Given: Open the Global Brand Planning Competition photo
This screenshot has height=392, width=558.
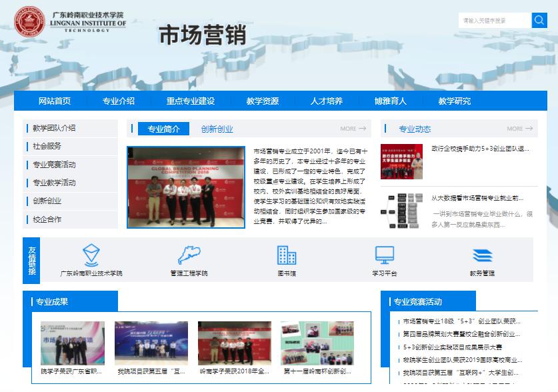Looking at the screenshot, I should tap(186, 187).
